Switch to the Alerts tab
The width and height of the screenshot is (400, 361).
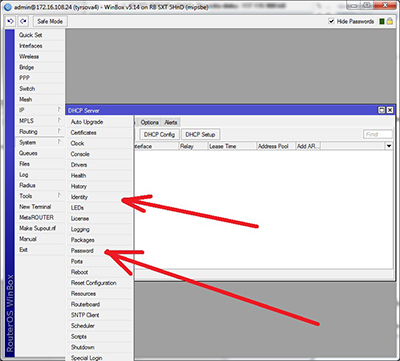coord(171,122)
